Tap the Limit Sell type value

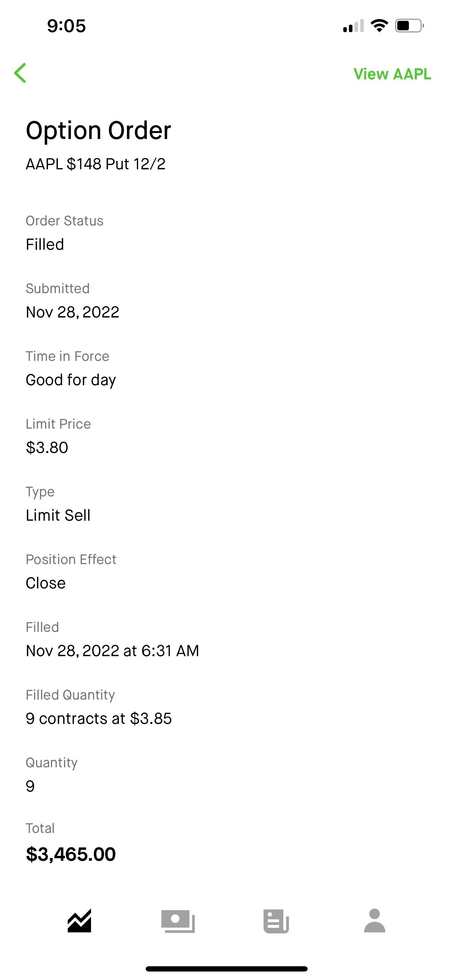pos(58,515)
